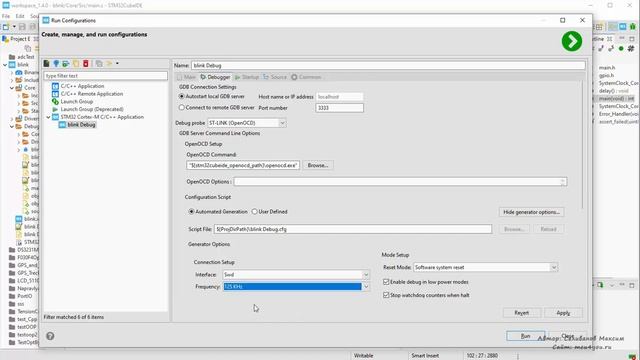Select User Defined script option
The width and height of the screenshot is (640, 360).
pyautogui.click(x=254, y=212)
